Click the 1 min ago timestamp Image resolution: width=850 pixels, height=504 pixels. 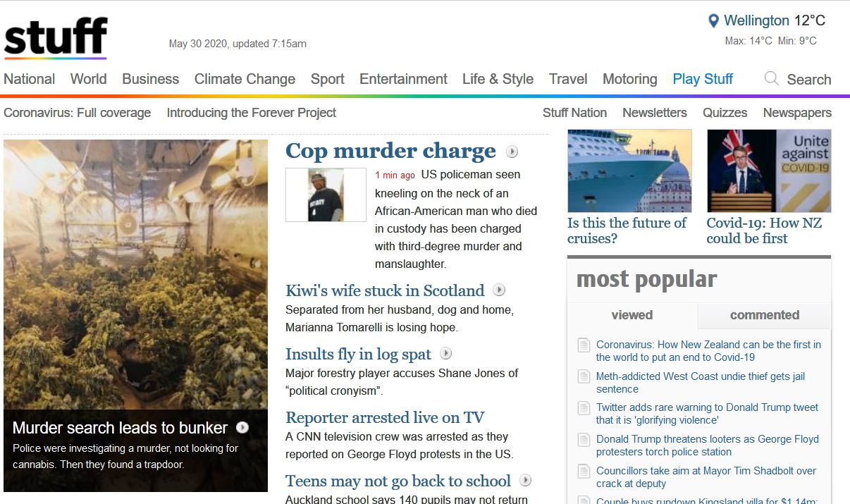395,175
